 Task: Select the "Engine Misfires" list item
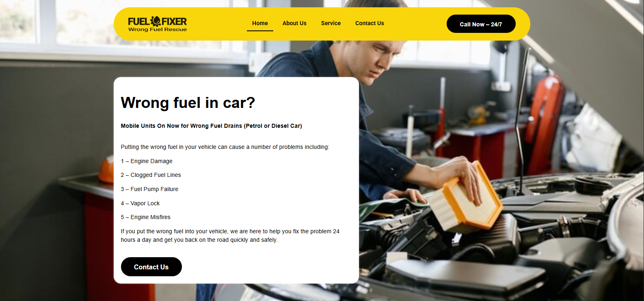click(145, 217)
